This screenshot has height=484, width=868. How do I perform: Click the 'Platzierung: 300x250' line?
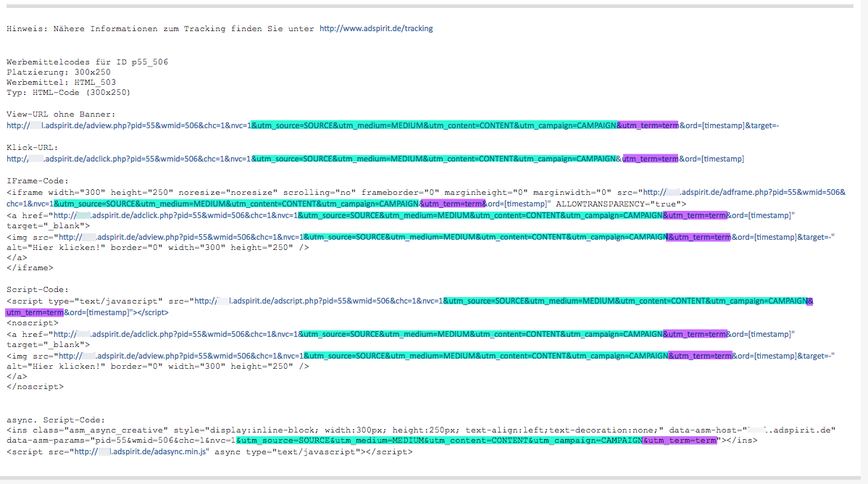59,72
